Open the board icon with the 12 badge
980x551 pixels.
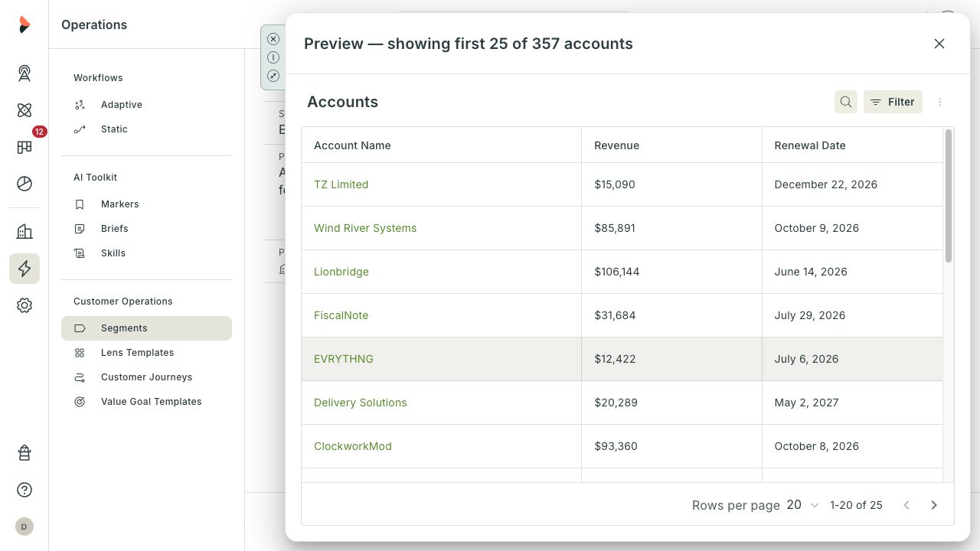pos(24,147)
